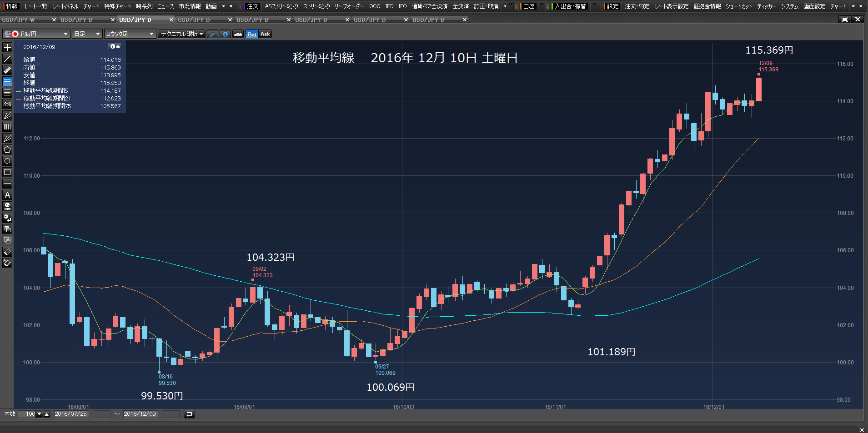Open the 動画 menu item
Image resolution: width=868 pixels, height=433 pixels.
pos(211,6)
